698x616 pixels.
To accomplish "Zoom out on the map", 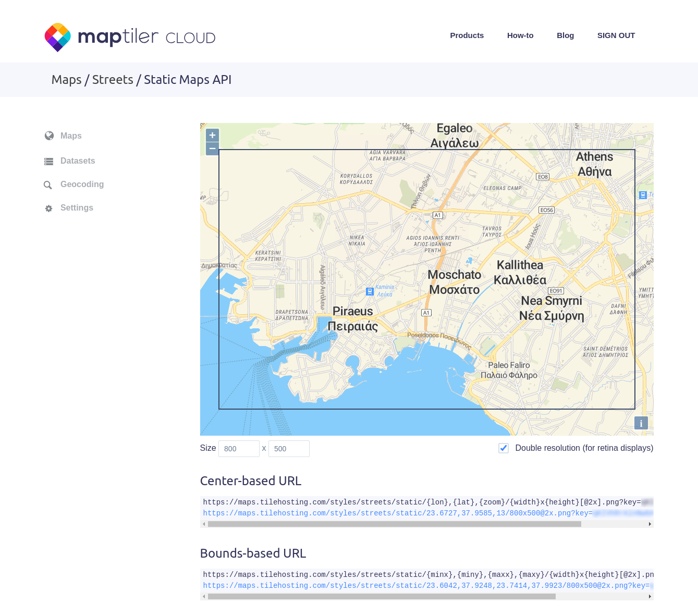I will pyautogui.click(x=212, y=149).
